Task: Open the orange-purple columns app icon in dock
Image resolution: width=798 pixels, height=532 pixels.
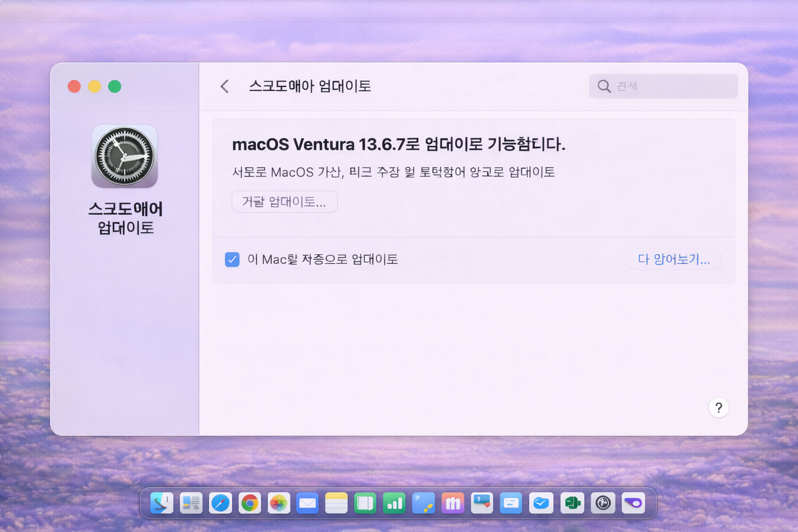Action: [453, 503]
